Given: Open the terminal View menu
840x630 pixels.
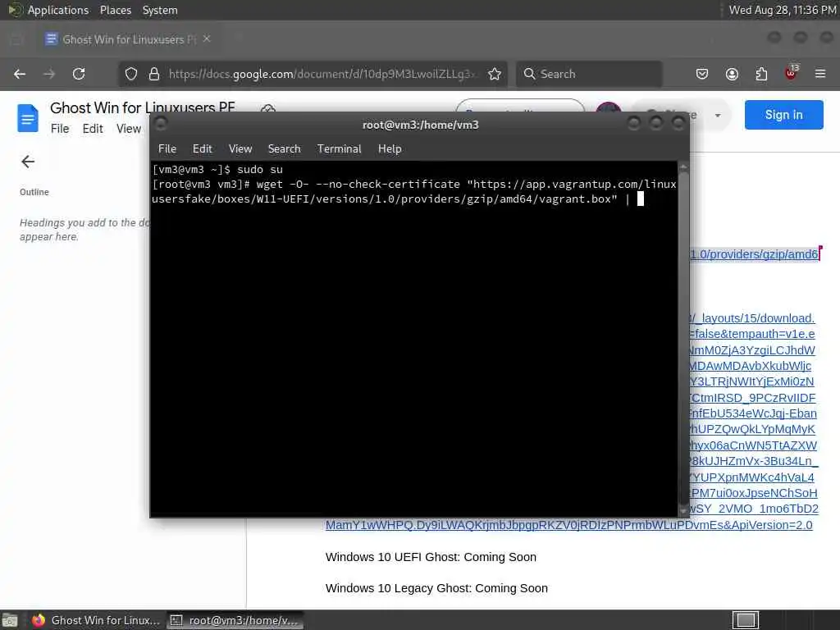Looking at the screenshot, I should pos(240,149).
